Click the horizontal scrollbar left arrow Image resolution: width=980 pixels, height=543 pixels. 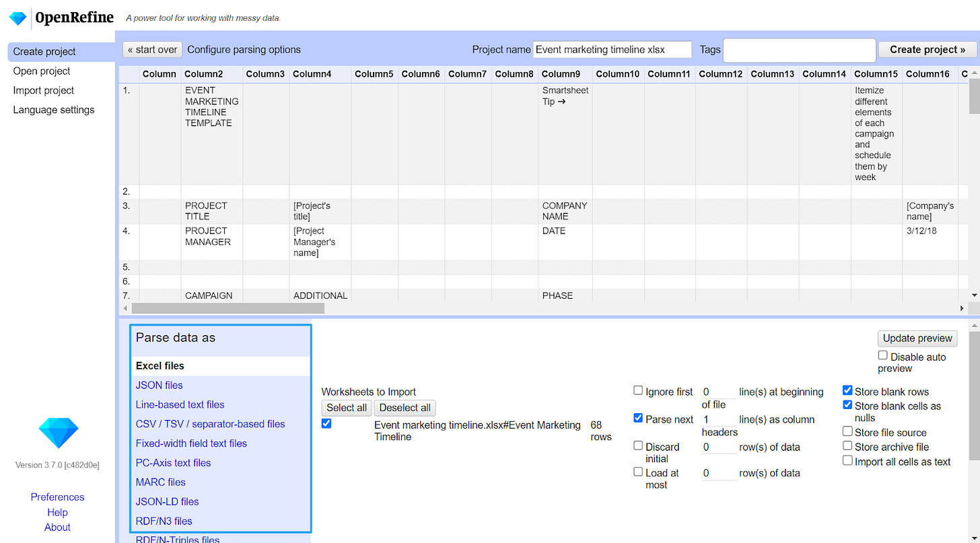(x=125, y=308)
